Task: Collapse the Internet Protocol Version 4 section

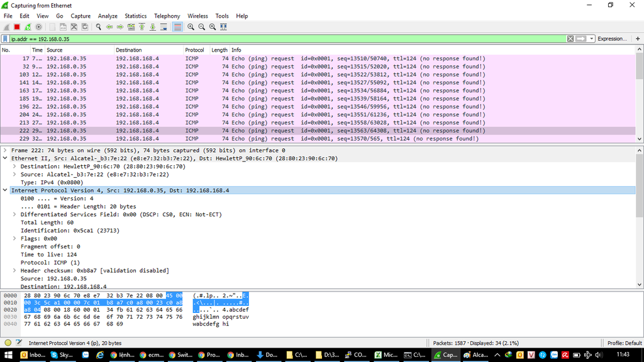Action: 6,190
